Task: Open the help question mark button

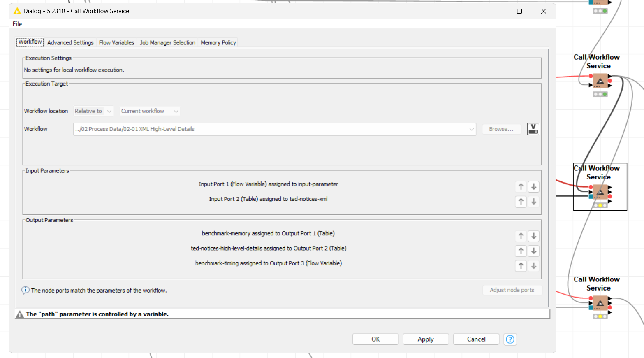Action: click(x=510, y=339)
